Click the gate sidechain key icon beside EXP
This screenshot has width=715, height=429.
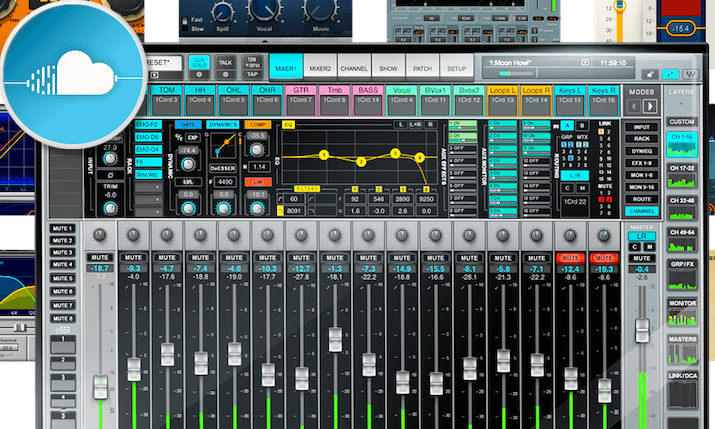[179, 137]
